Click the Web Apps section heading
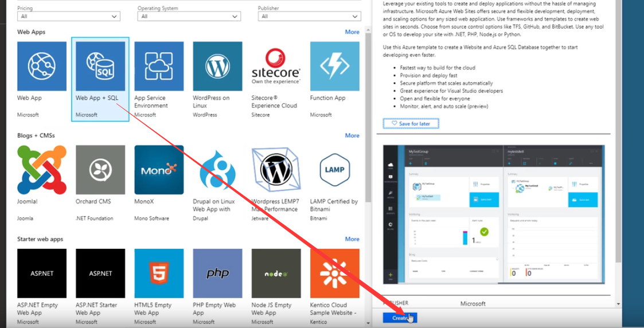The height and width of the screenshot is (328, 644). [x=31, y=32]
